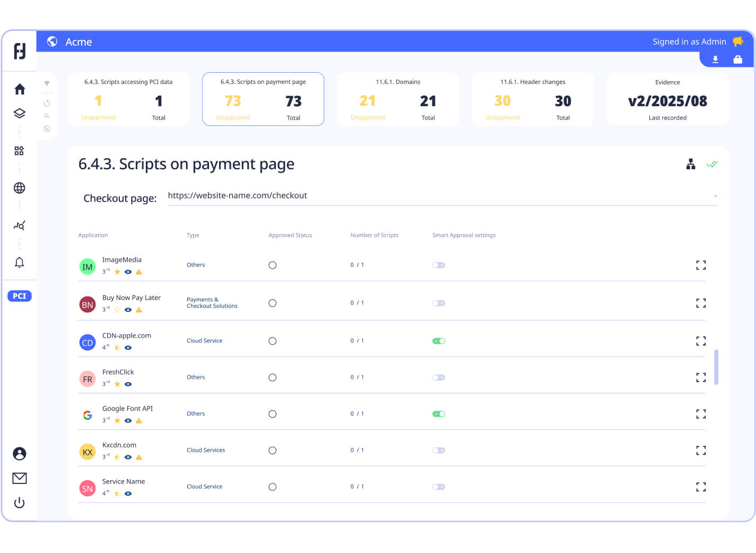756x553 pixels.
Task: Toggle the eye icon for Service Name
Action: point(128,494)
